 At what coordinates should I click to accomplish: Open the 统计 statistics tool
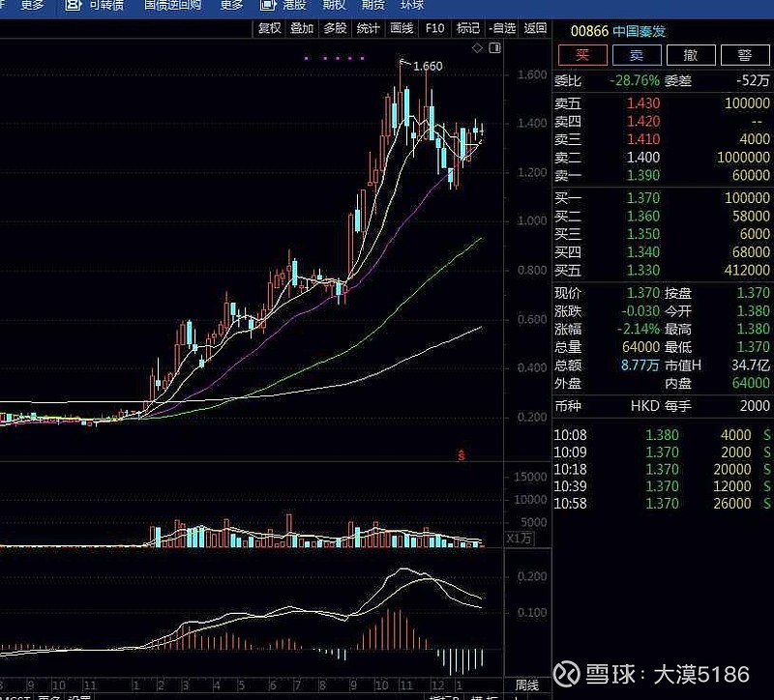coord(369,29)
